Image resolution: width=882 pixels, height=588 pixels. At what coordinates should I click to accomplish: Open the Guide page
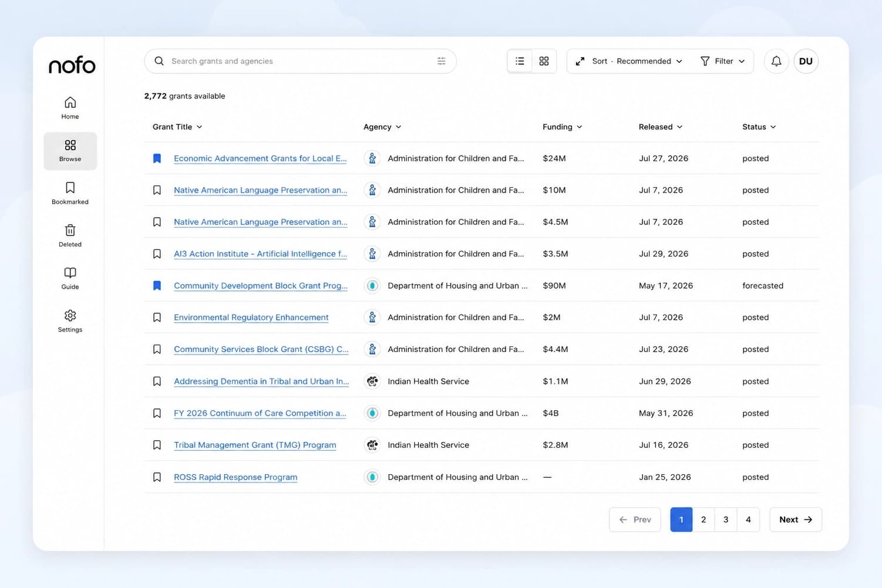pos(70,278)
